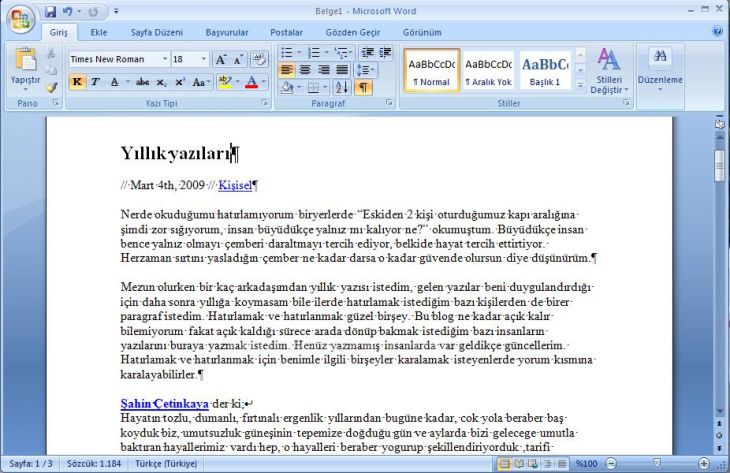Click the zoom slider handle

click(657, 463)
